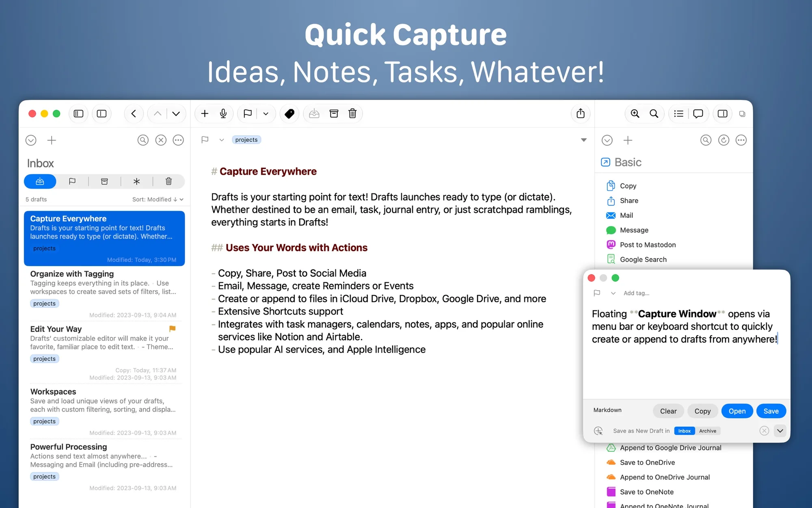812x508 pixels.
Task: Toggle the right action panel sidebar icon
Action: (x=723, y=114)
